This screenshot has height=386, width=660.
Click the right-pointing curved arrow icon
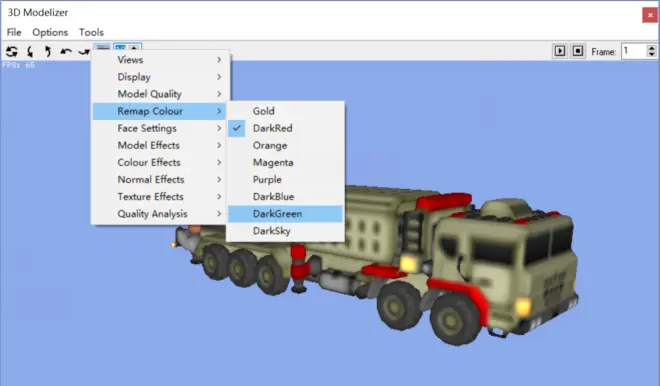[84, 52]
